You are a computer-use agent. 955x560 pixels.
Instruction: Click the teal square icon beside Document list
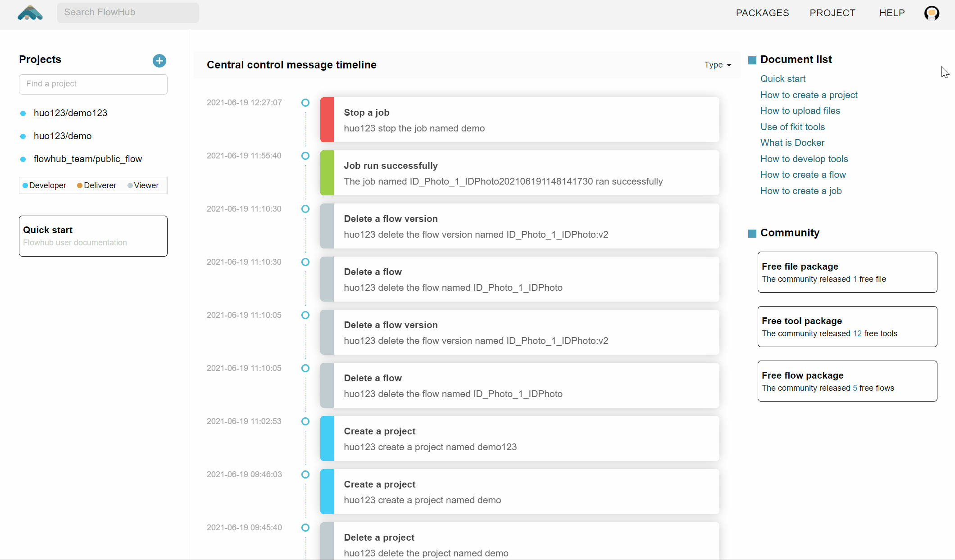(x=752, y=59)
